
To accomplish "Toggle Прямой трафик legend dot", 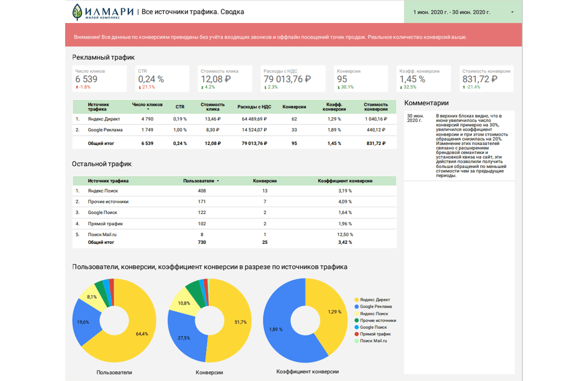I will [x=356, y=334].
